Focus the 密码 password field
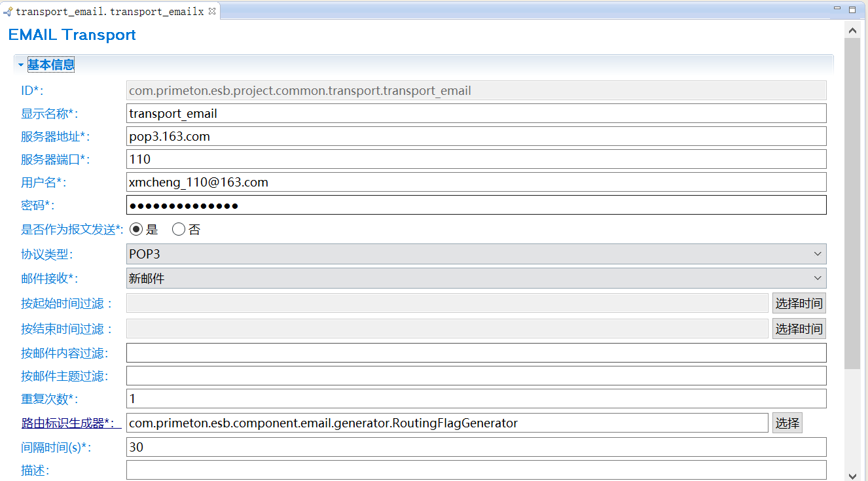Viewport: 868px width, 481px height. coord(476,205)
